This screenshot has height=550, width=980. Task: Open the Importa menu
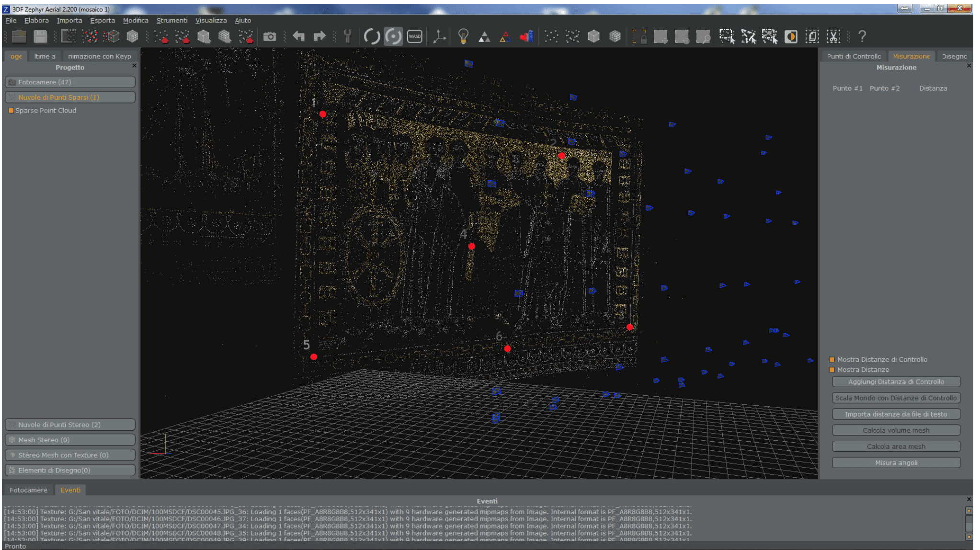click(69, 21)
